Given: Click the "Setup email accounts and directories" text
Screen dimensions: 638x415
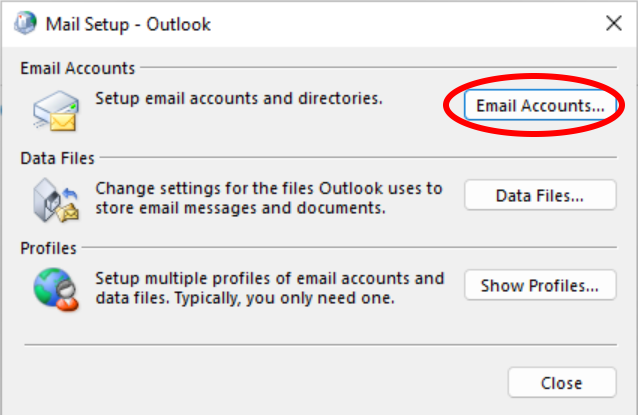Looking at the screenshot, I should pyautogui.click(x=239, y=98).
